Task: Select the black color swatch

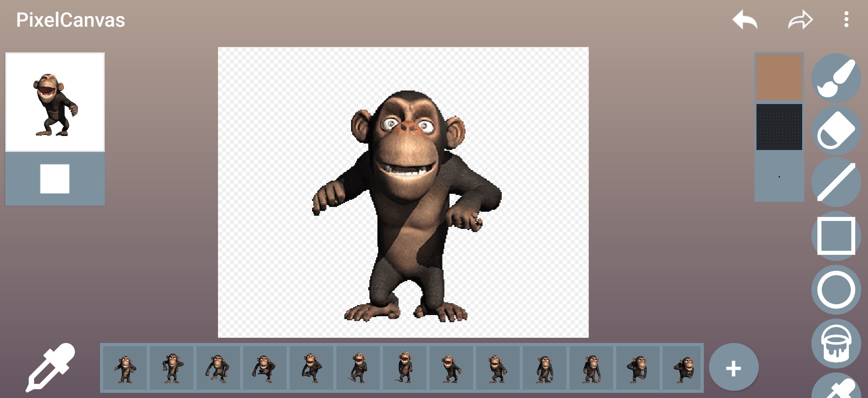Action: tap(779, 127)
